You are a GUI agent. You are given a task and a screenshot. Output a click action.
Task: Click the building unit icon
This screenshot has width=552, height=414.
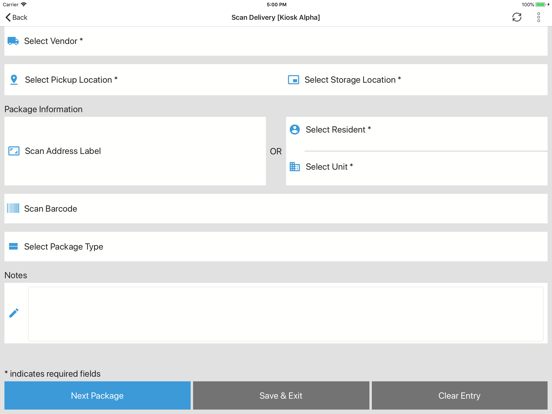295,167
